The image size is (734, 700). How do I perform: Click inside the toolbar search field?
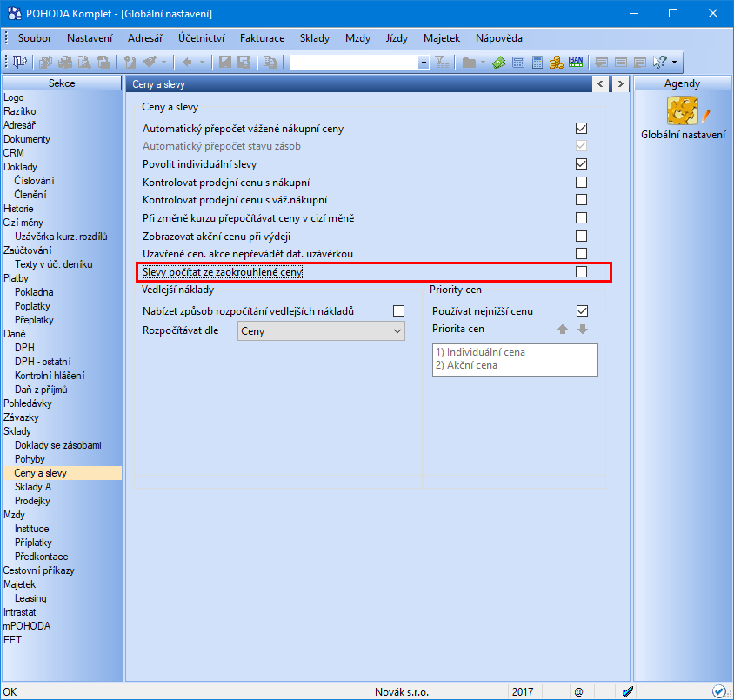point(353,63)
